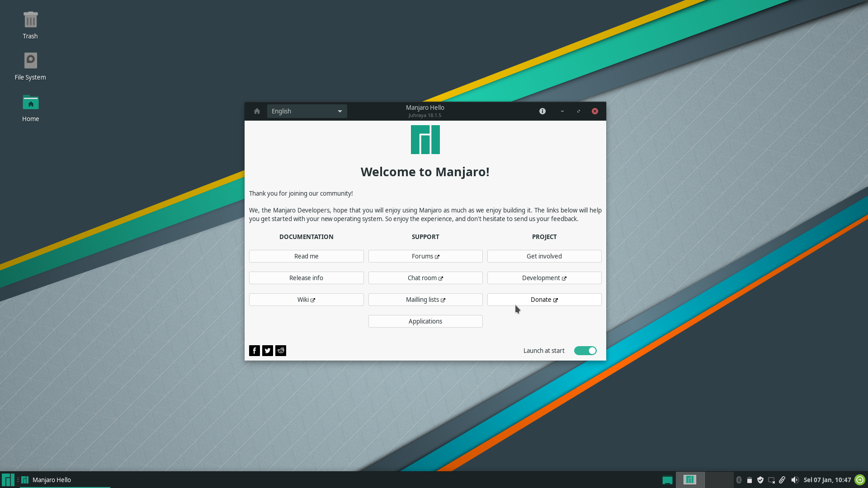Viewport: 868px width, 488px height.
Task: Click the Bluetooth tray icon
Action: 739,480
